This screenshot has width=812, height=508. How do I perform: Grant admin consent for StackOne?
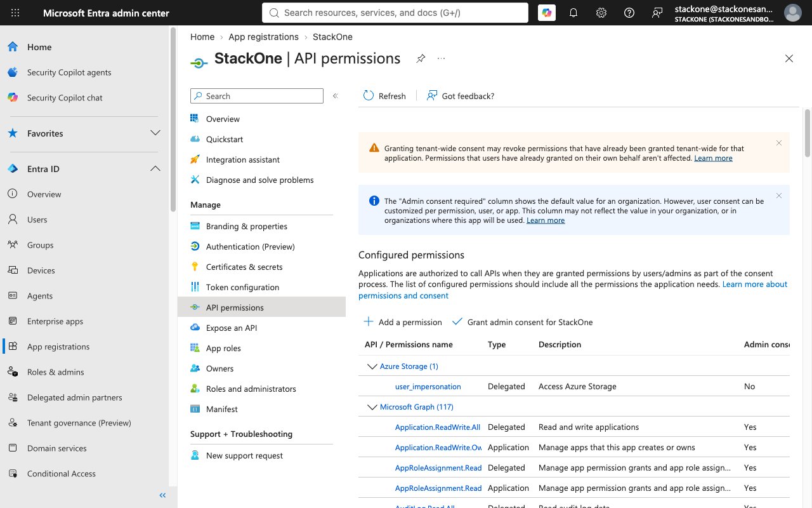[522, 322]
